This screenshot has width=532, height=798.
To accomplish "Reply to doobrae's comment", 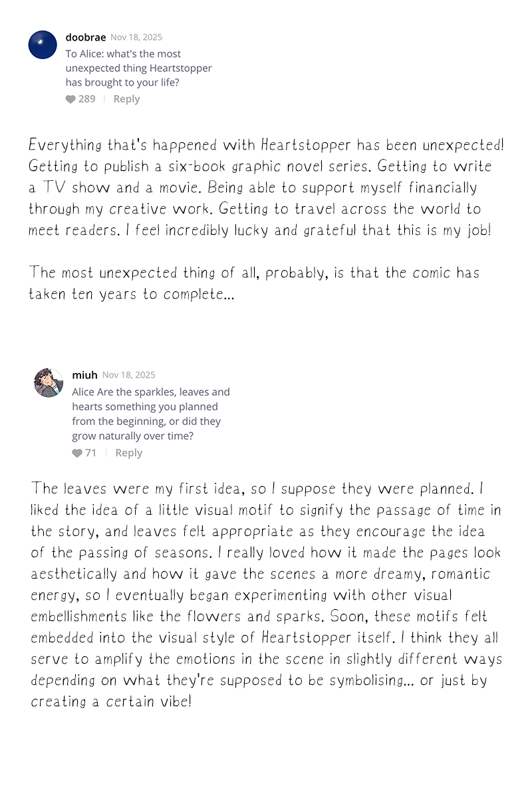I will point(126,99).
